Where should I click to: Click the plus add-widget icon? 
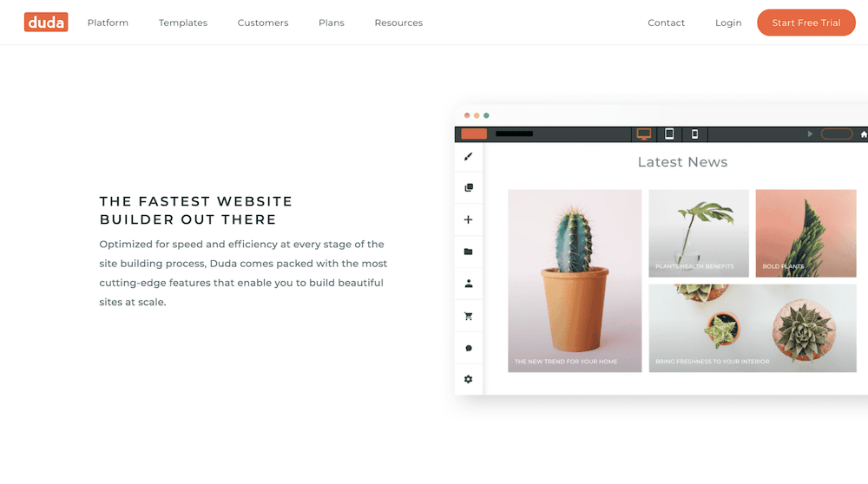pyautogui.click(x=469, y=219)
